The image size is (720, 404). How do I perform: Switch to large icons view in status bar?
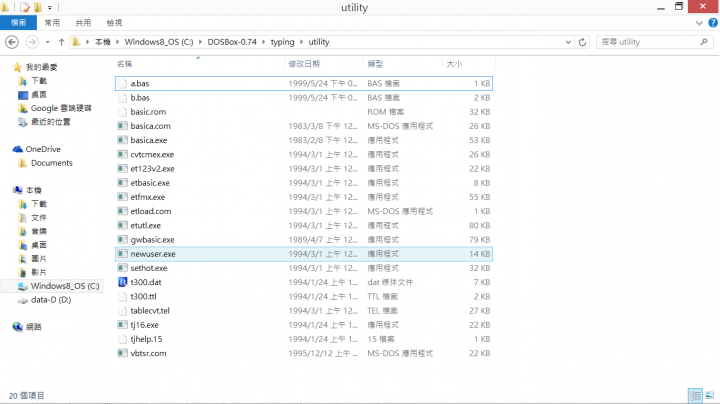pos(710,395)
